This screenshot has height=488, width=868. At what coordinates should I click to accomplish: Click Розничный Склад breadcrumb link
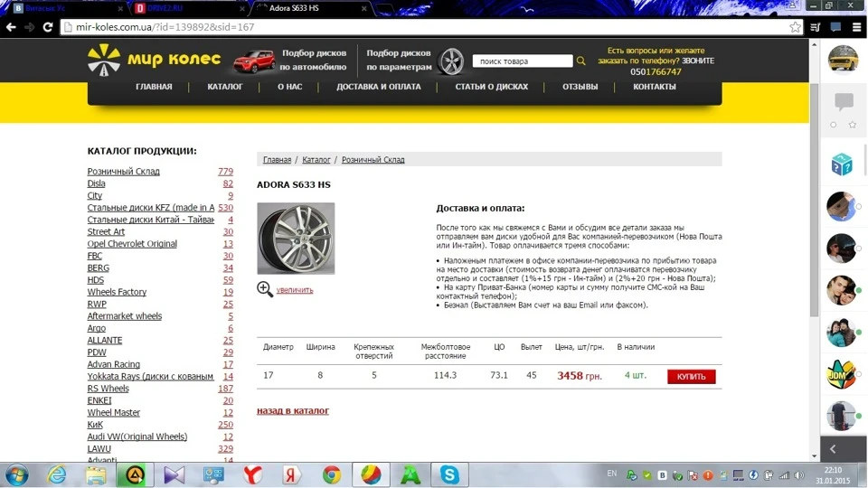pos(373,159)
